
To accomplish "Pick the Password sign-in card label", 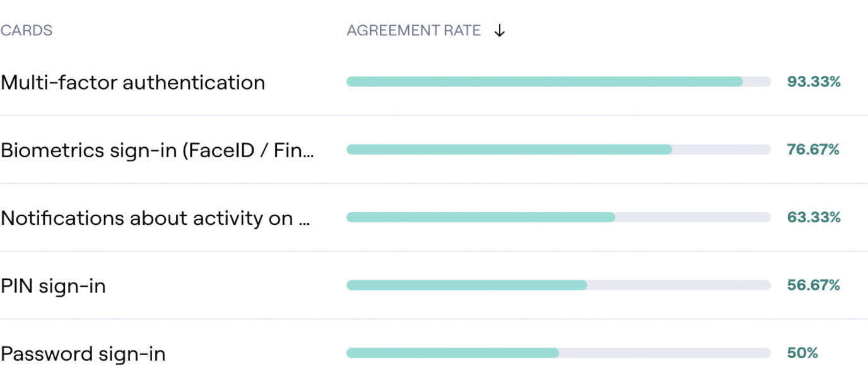I will pyautogui.click(x=83, y=354).
